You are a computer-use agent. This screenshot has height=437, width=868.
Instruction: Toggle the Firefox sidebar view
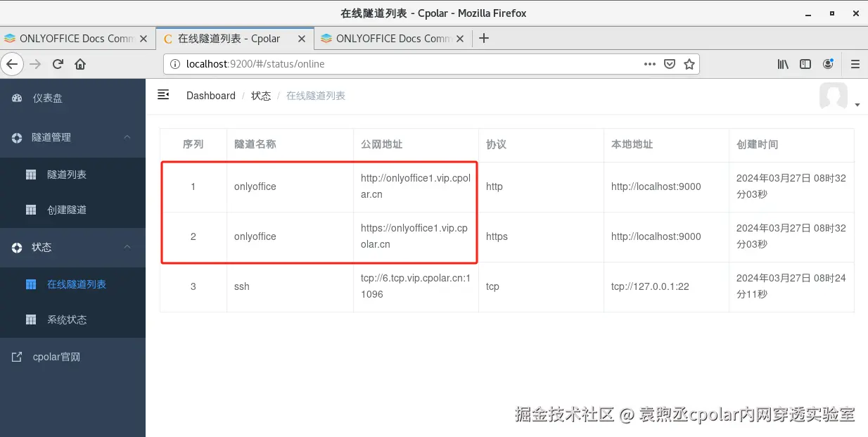pyautogui.click(x=805, y=64)
